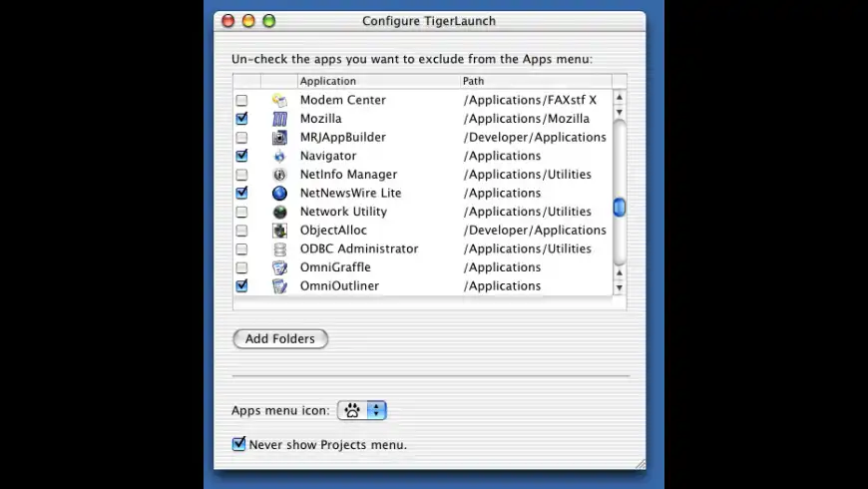Screen dimensions: 868x489
Task: Check the ODBC Administrator checkbox
Action: (241, 249)
